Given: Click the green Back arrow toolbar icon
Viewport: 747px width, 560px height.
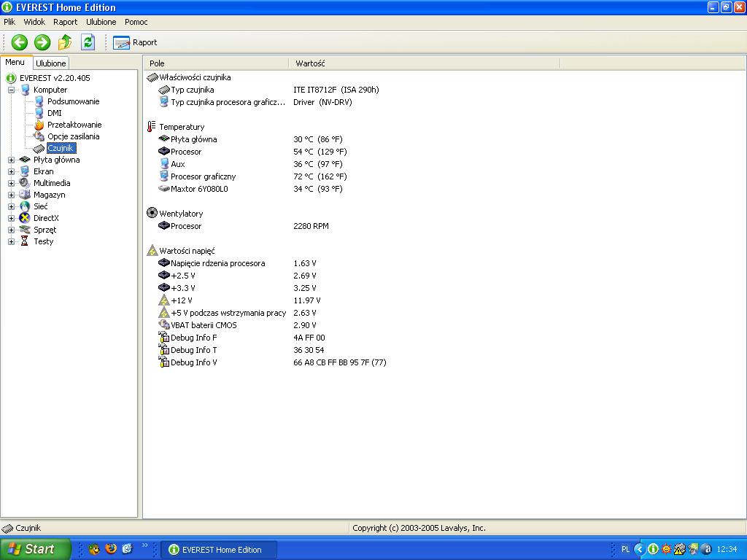Looking at the screenshot, I should [19, 42].
